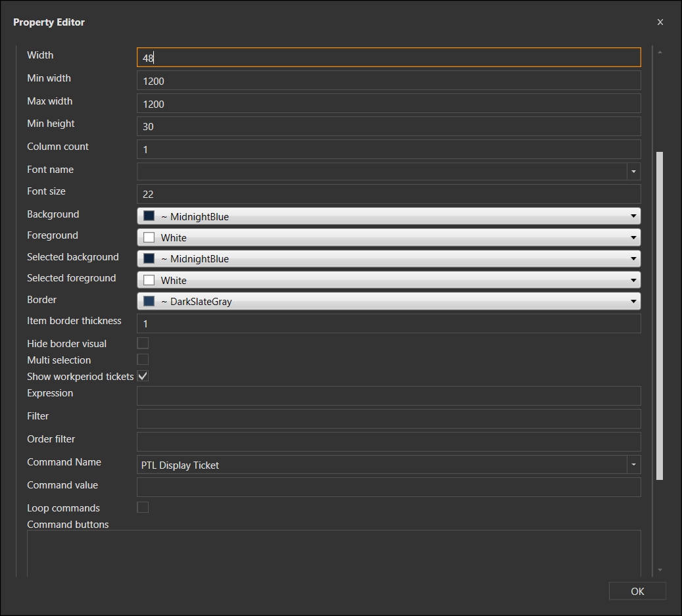Click the Order filter input field
This screenshot has height=616, width=682.
[389, 442]
